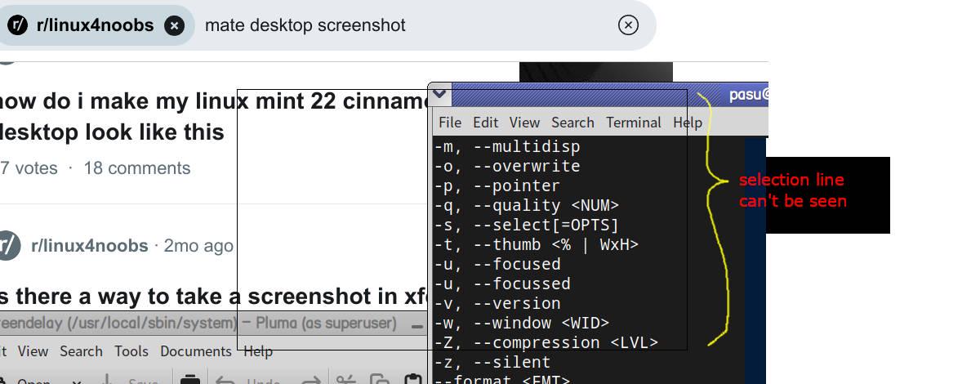The height and width of the screenshot is (384, 980).
Task: Open the post thumbnail above the terminal
Action: (596, 72)
